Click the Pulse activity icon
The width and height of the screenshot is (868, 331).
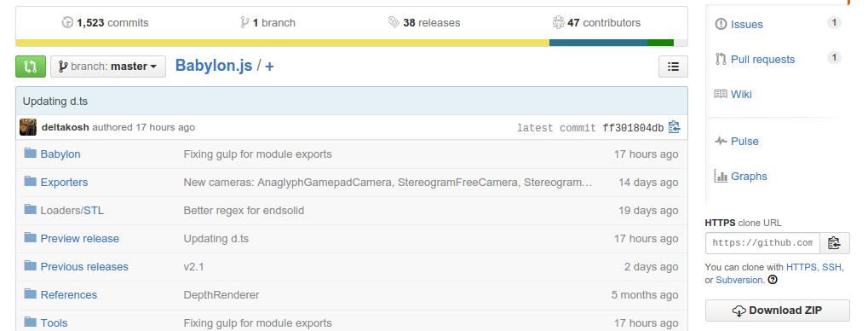720,141
